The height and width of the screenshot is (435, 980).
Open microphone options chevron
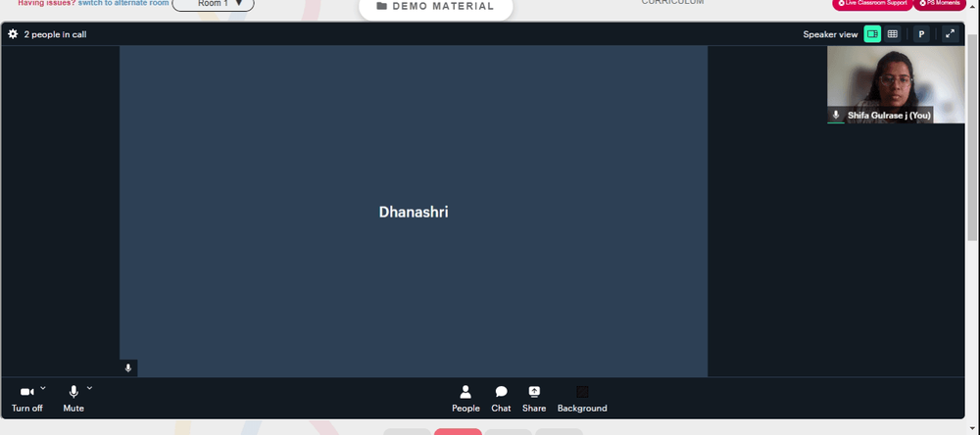click(89, 388)
